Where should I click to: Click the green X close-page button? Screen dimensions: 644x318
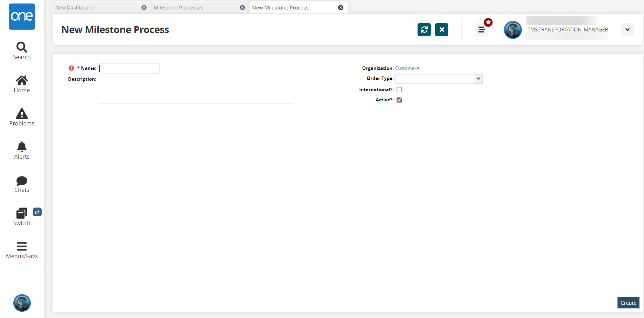coord(442,30)
